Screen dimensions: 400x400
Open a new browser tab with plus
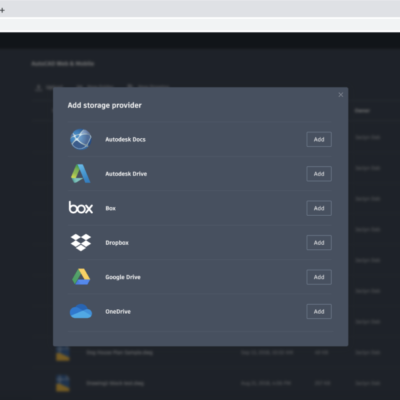coord(2,10)
